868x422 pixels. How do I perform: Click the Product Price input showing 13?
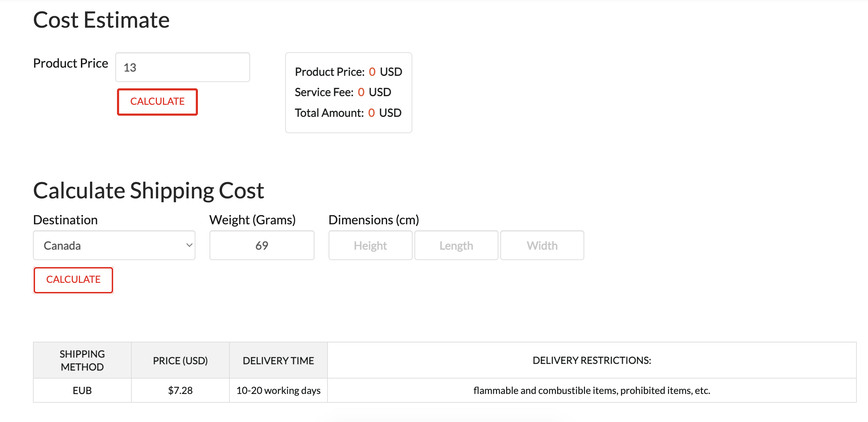click(182, 67)
